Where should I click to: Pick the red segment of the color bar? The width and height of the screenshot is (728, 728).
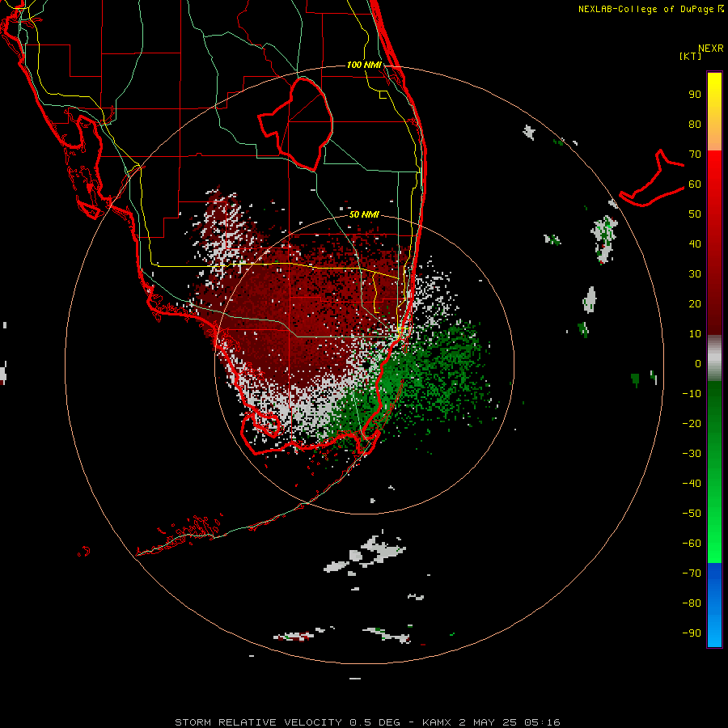point(714,243)
